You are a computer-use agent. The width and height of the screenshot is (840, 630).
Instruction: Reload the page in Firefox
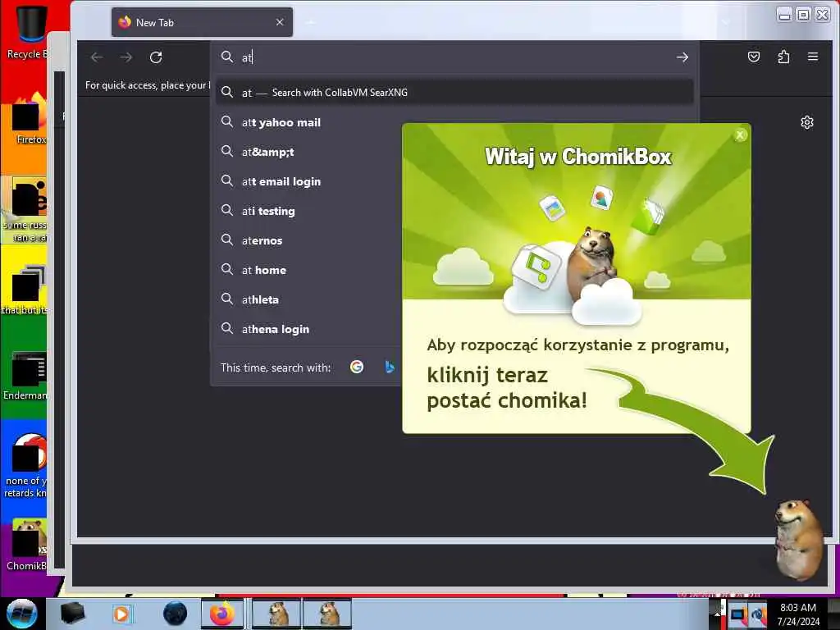pos(156,57)
